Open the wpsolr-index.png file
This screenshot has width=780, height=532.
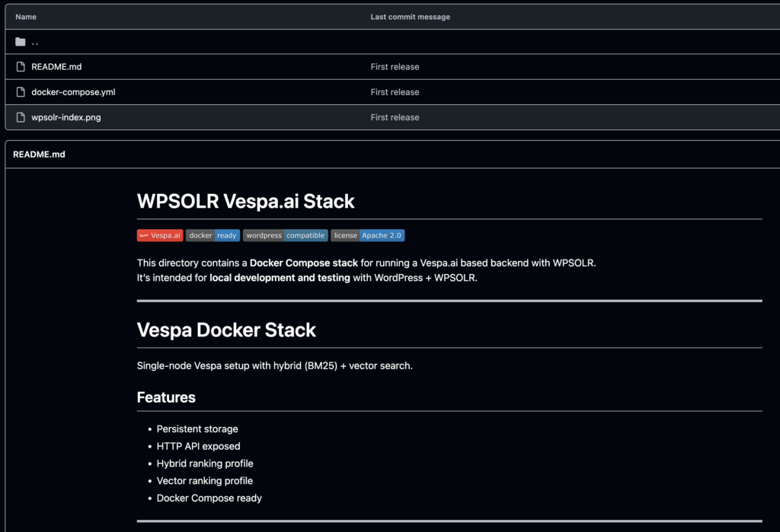click(66, 117)
